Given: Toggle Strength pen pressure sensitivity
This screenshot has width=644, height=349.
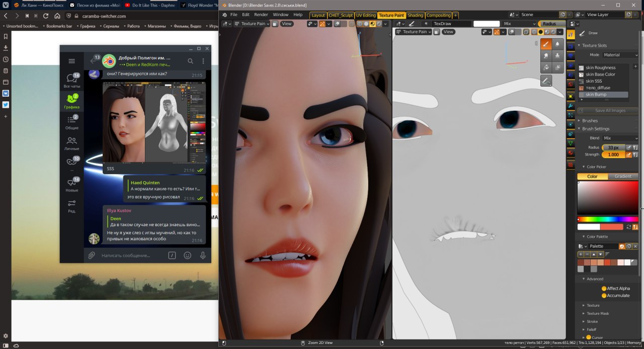Looking at the screenshot, I should (x=628, y=155).
